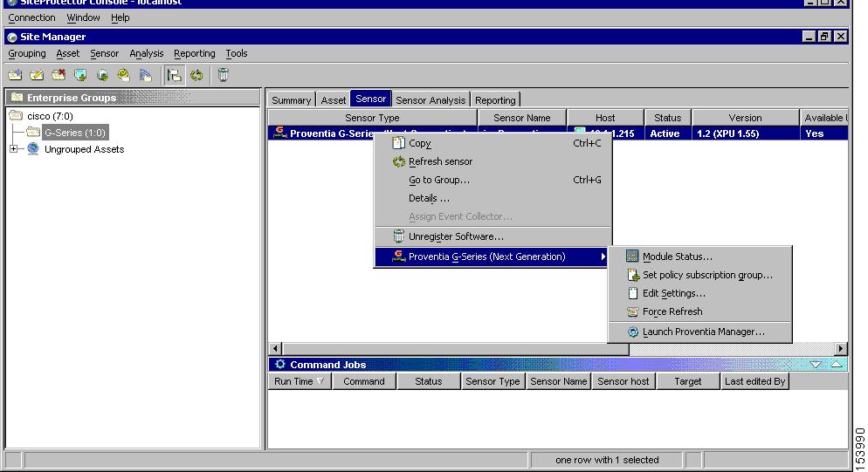
Task: Click the horizontal scrollbar left arrow
Action: [275, 349]
